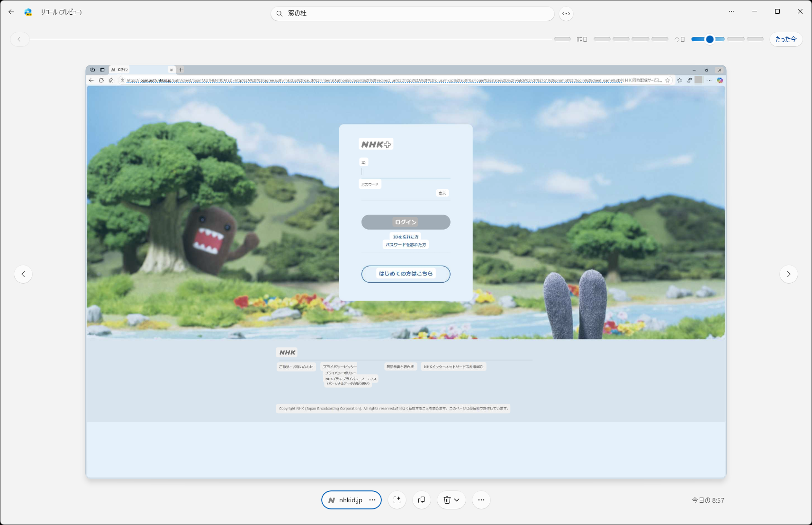Click the ID input field in the snapshot
This screenshot has height=525, width=812.
[x=406, y=172]
